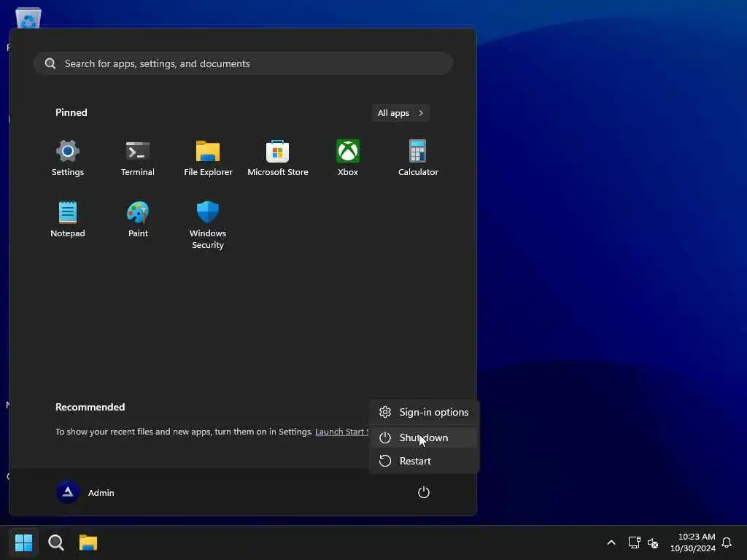Expand the All apps list

click(x=400, y=113)
